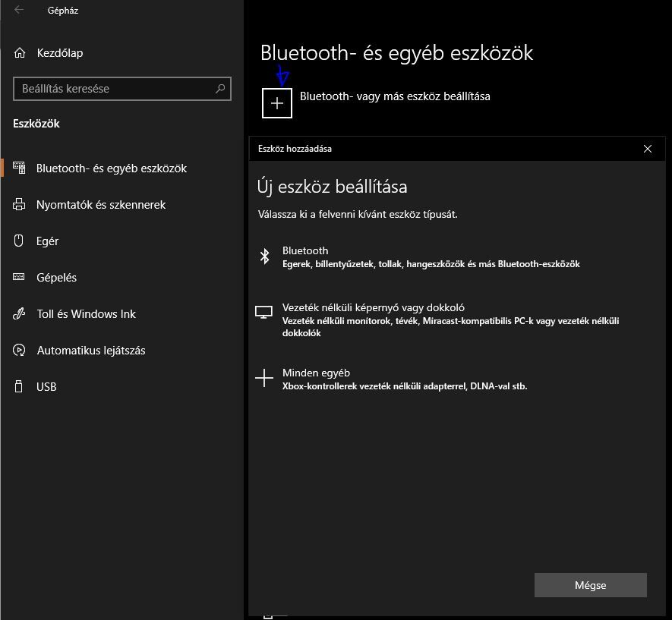672x620 pixels.
Task: Click Xbox-kontrollerek vezeték nélküli adapterrel description
Action: tap(405, 386)
